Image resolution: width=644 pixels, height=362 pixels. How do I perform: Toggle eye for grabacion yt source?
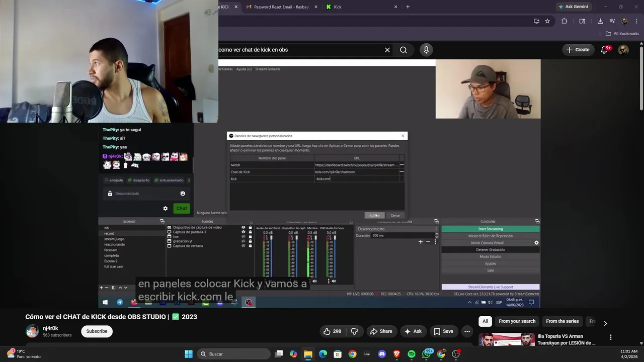(x=244, y=241)
